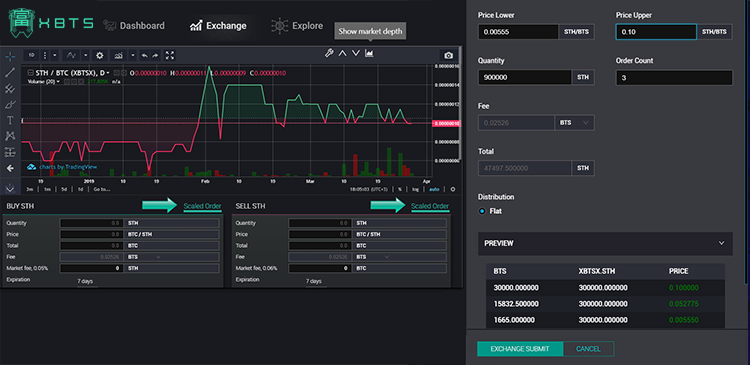750x365 pixels.
Task: Click the down chevron icon above chart
Action: 355,53
